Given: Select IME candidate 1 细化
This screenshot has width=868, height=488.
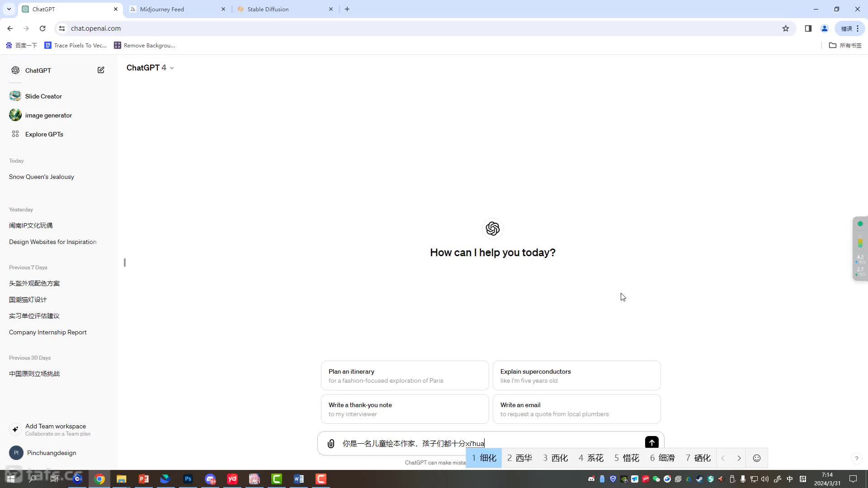Looking at the screenshot, I should (484, 458).
